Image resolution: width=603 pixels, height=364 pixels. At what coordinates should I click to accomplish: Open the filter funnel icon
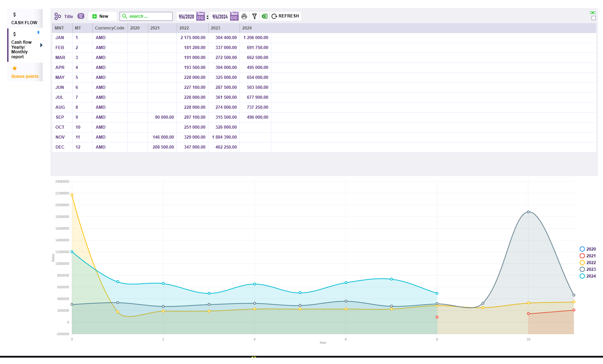click(x=254, y=16)
